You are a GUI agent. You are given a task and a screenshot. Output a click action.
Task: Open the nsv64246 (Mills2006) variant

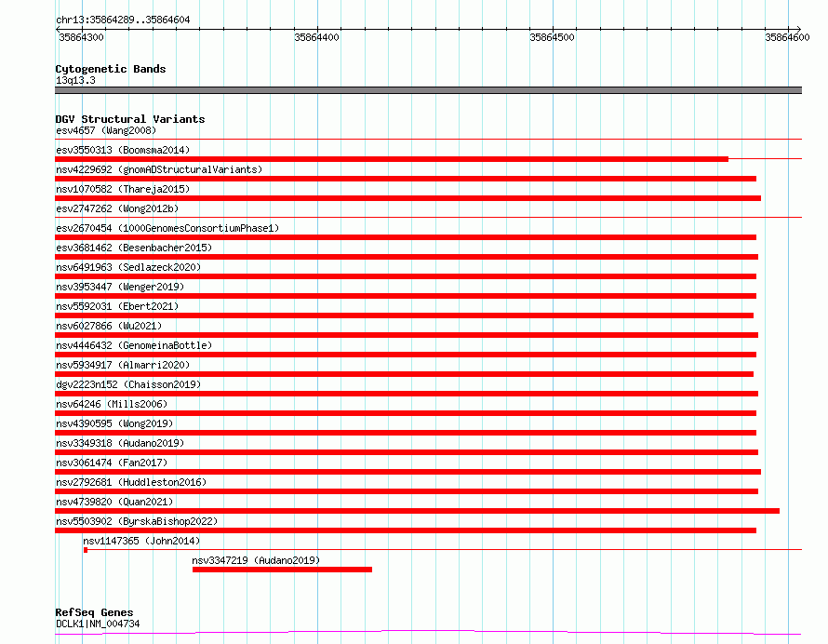112,404
